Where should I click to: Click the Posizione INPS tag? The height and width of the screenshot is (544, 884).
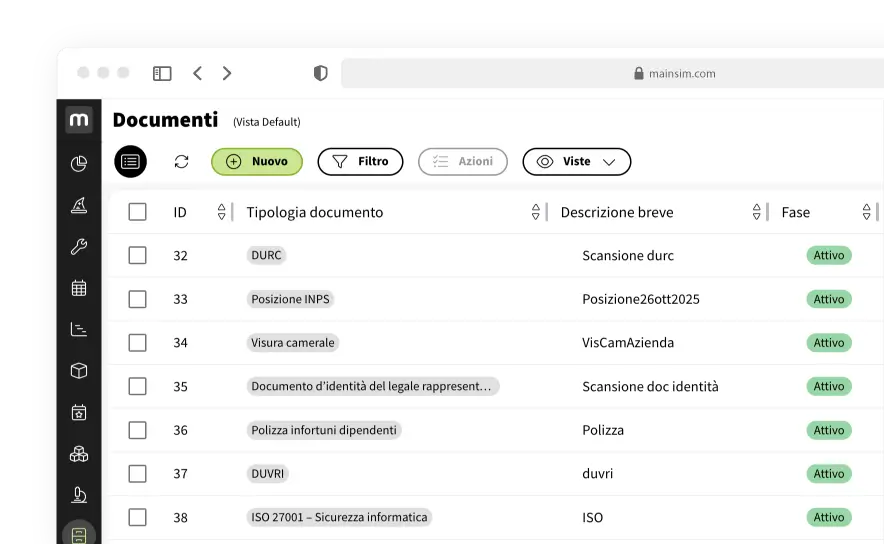(290, 299)
